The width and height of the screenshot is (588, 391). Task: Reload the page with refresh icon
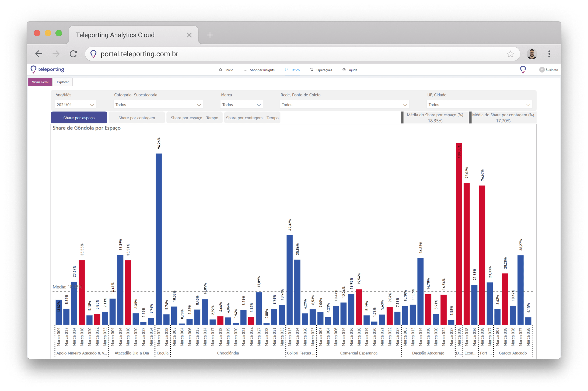pyautogui.click(x=73, y=54)
